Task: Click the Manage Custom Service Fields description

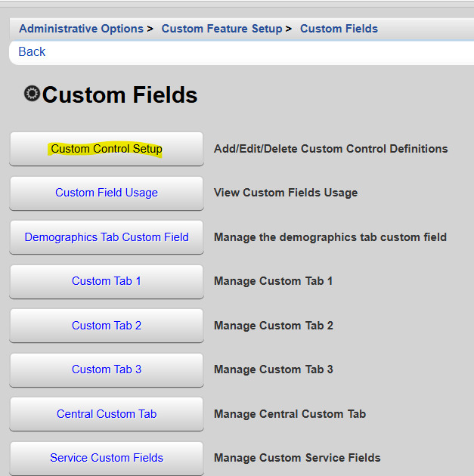Action: tap(297, 458)
